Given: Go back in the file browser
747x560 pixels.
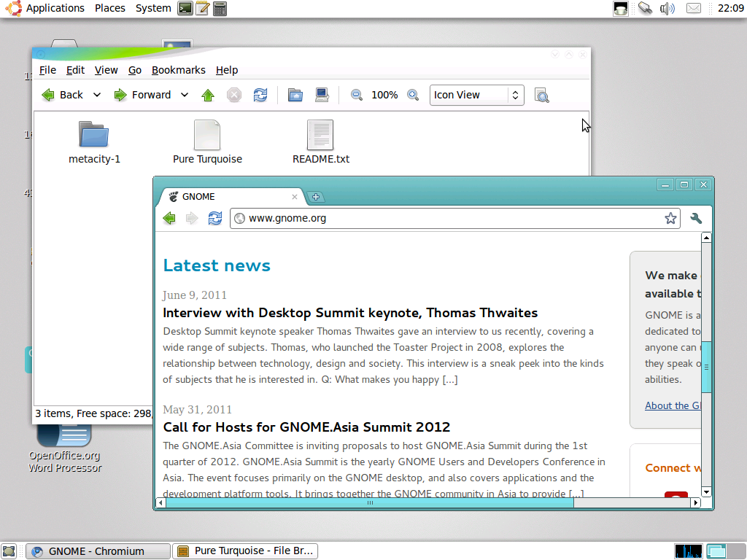Looking at the screenshot, I should click(x=63, y=95).
